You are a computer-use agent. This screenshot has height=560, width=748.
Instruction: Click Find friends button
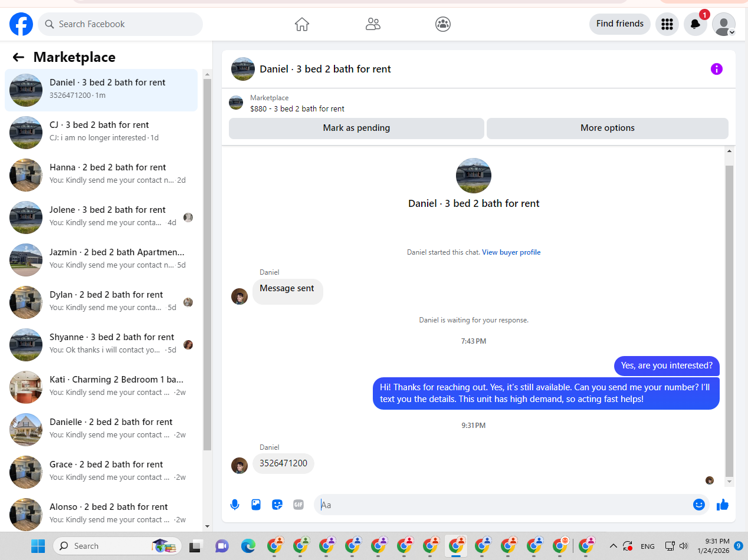[x=620, y=24]
